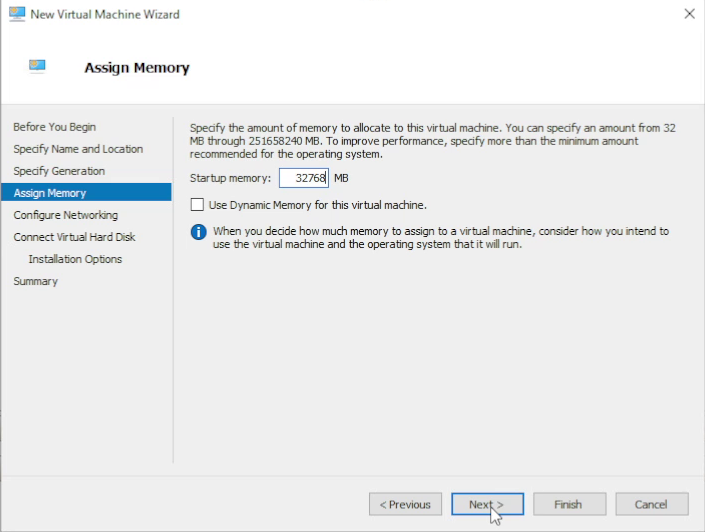Select Installation Options sub-step
Screen dimensions: 705x532
(x=75, y=259)
